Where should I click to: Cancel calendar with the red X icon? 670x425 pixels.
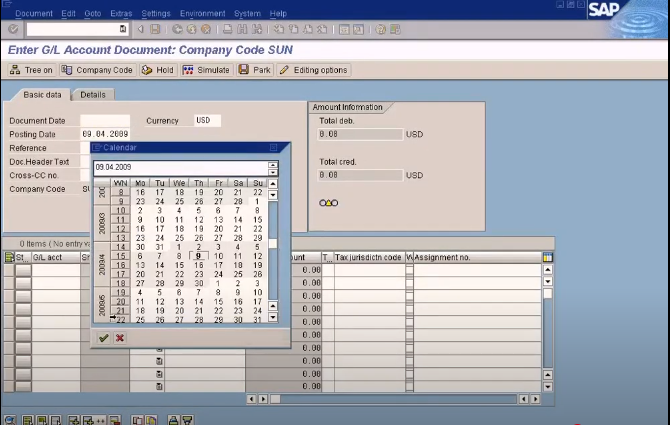[x=120, y=338]
